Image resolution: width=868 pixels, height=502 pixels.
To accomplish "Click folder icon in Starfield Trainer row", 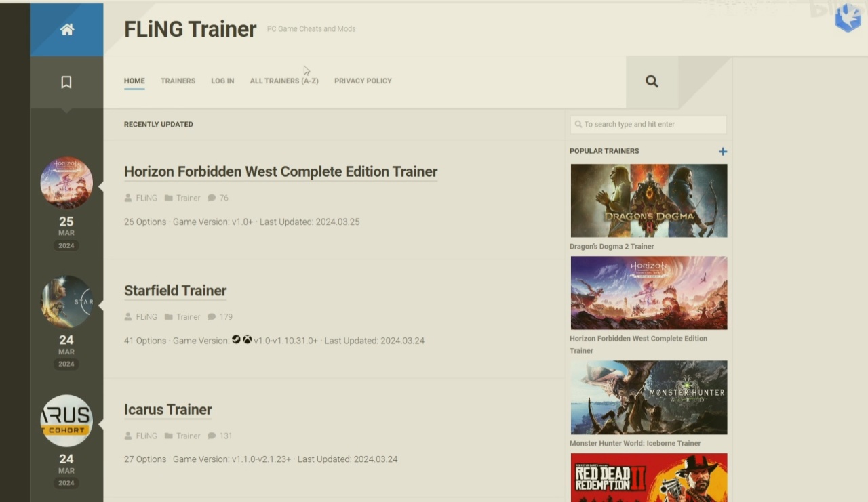I will [x=168, y=316].
